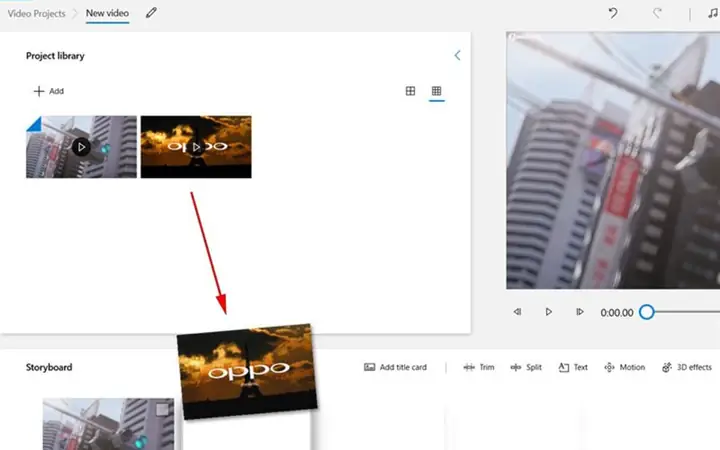The width and height of the screenshot is (720, 450).
Task: Collapse the Project library panel
Action: (x=457, y=56)
